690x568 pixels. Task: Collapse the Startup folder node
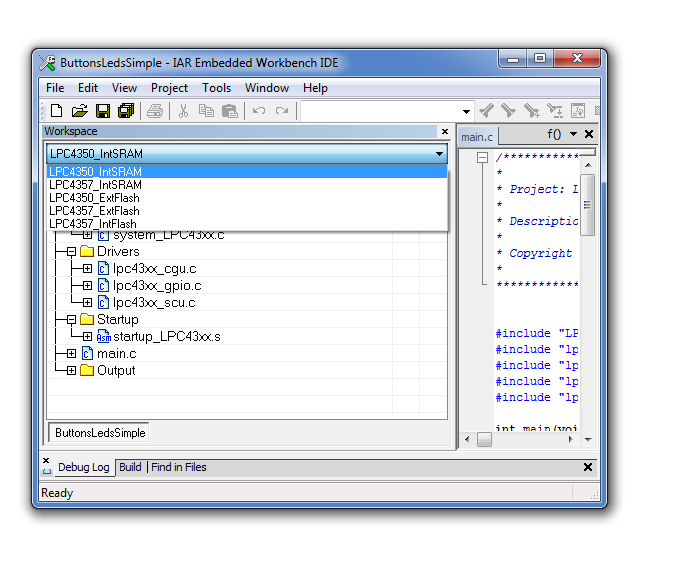pyautogui.click(x=71, y=319)
